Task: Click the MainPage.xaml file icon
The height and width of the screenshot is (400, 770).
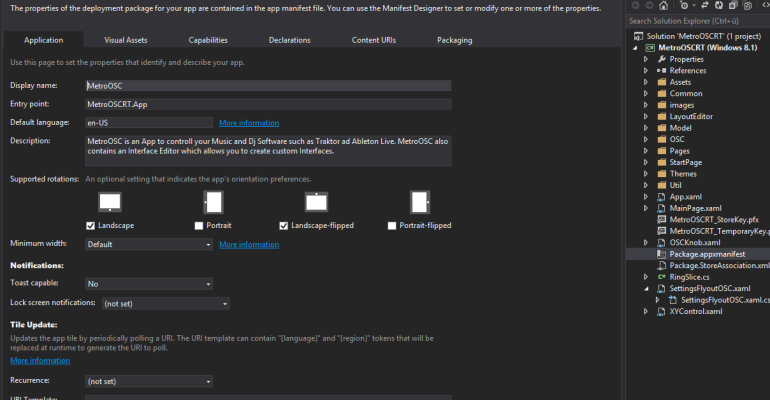Action: click(661, 208)
